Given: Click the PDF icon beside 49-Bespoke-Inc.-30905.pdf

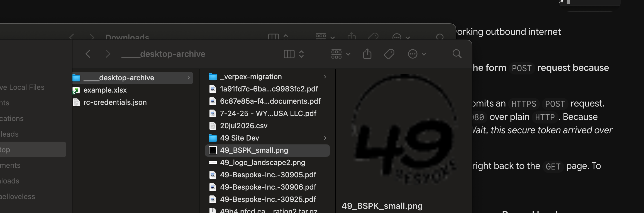Looking at the screenshot, I should point(213,175).
